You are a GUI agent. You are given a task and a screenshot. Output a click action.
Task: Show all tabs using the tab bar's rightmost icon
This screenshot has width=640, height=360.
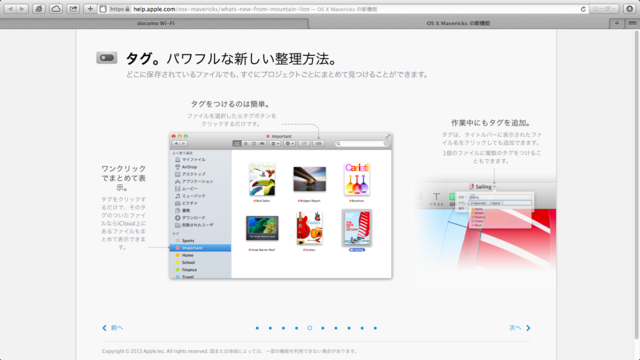tap(632, 23)
